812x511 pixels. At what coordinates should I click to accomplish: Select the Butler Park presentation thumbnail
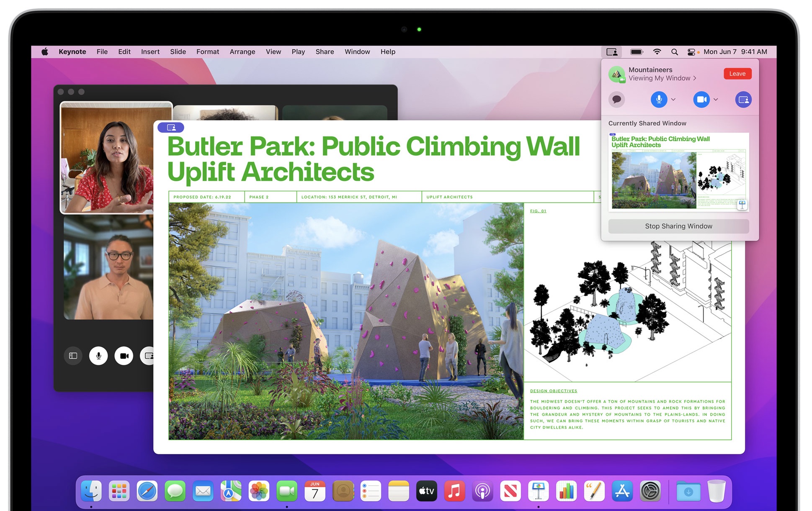678,171
